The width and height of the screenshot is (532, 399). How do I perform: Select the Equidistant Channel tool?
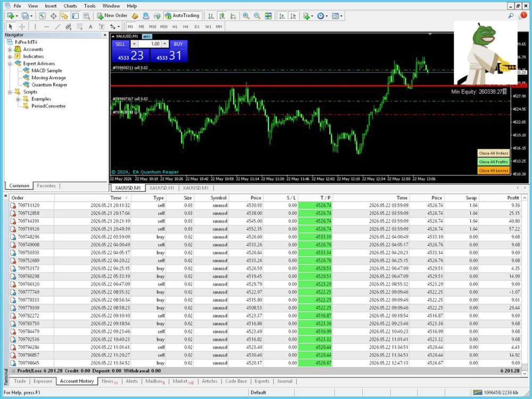tap(69, 27)
